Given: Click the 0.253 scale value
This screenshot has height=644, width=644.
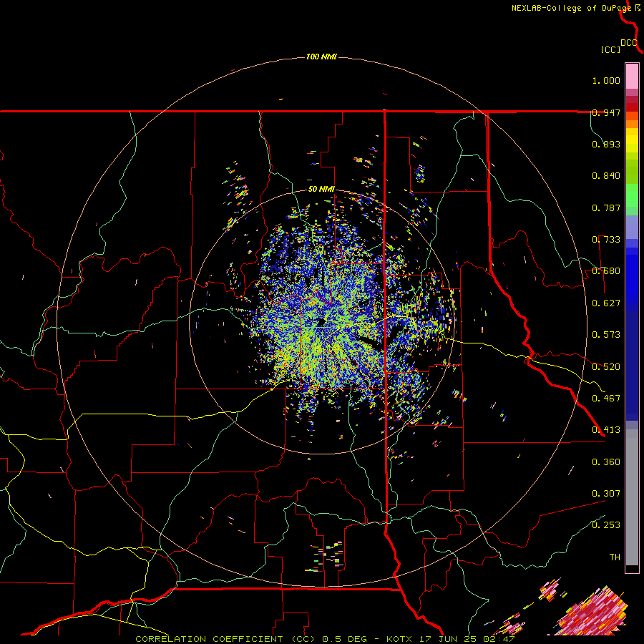Looking at the screenshot, I should (x=606, y=525).
